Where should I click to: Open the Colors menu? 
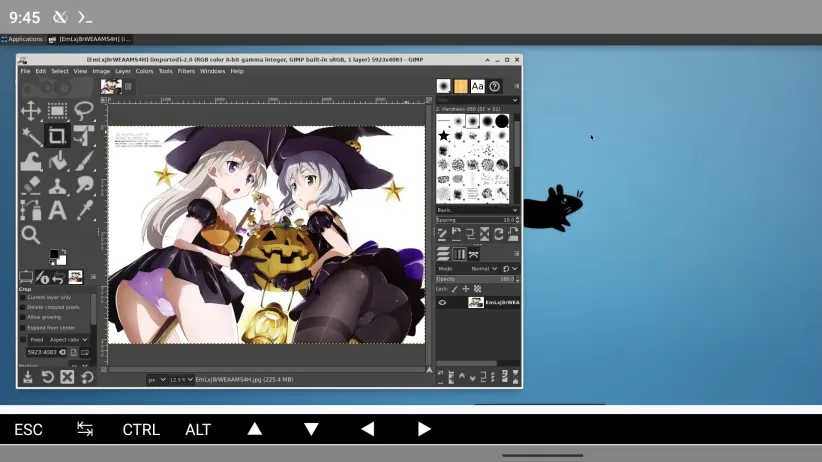[x=144, y=71]
